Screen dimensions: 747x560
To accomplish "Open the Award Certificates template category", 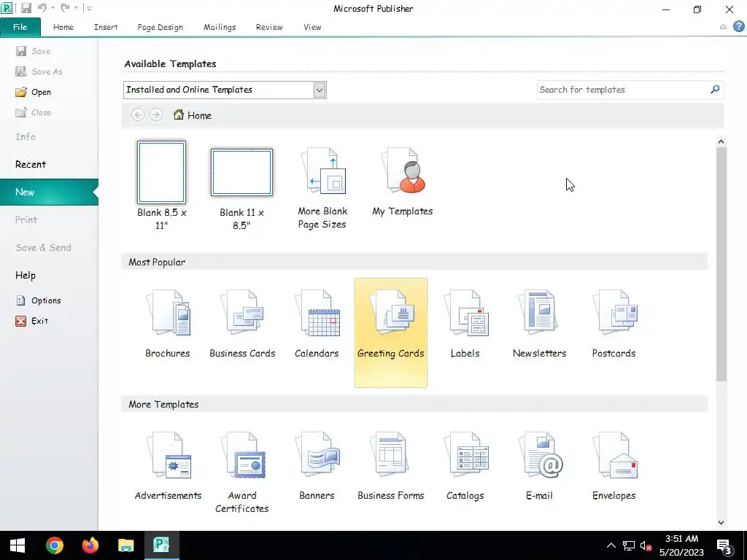I will 242,472.
